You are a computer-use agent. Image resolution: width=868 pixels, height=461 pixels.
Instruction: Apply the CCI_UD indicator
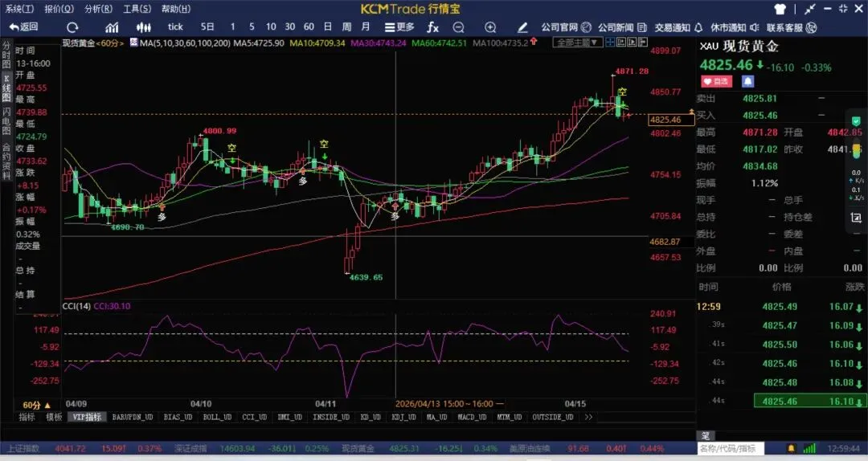point(254,417)
